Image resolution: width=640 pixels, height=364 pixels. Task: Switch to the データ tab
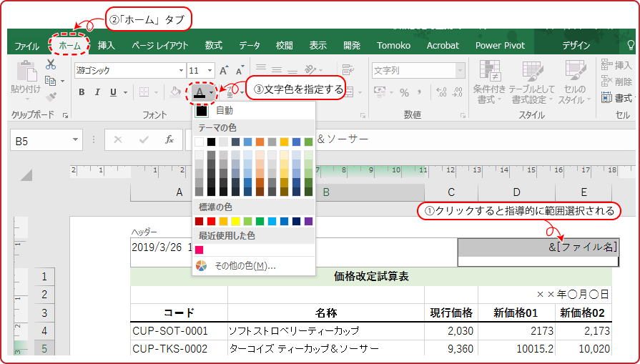coord(250,46)
